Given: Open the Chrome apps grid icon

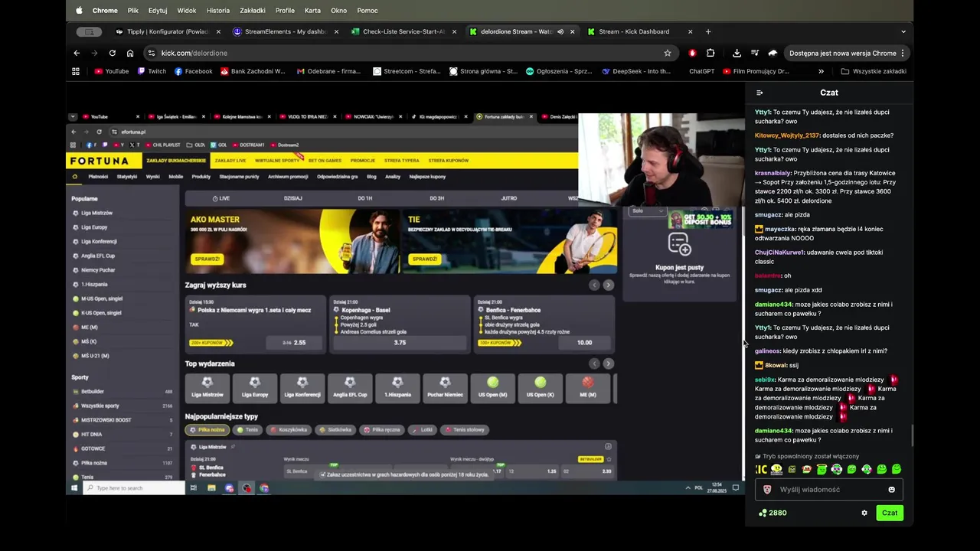Looking at the screenshot, I should tap(76, 71).
